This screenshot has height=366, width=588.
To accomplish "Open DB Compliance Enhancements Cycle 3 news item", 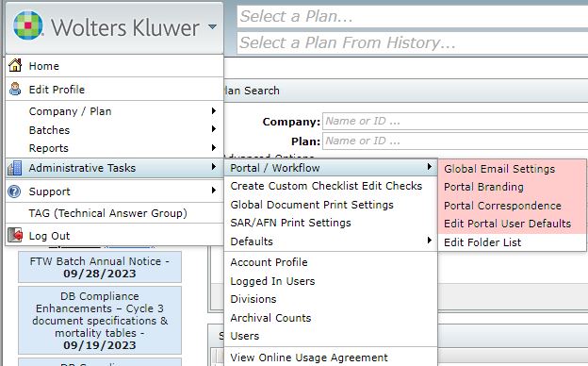I will pos(100,320).
